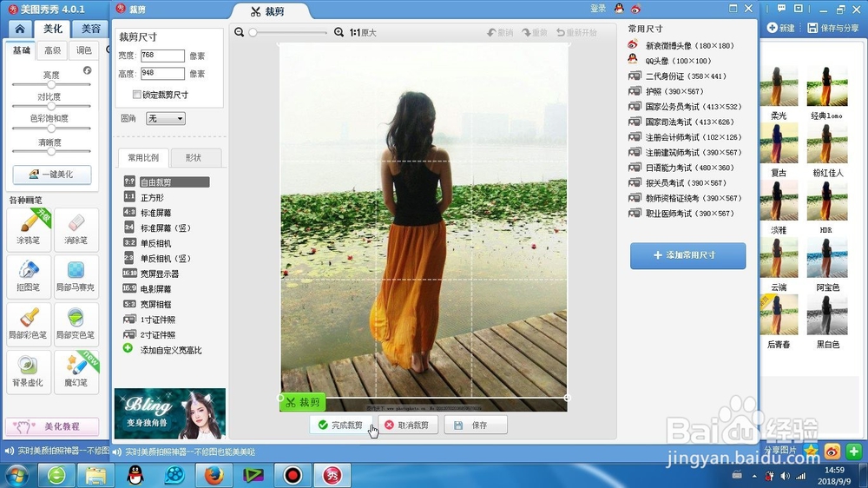This screenshot has width=868, height=488.
Task: Click the 新建 new button
Action: click(x=781, y=28)
